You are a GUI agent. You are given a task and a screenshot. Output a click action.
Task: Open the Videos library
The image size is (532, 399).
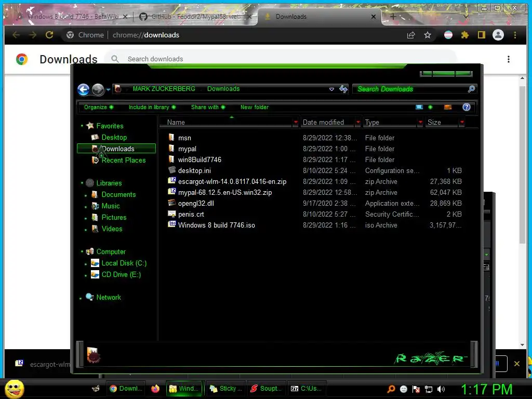112,229
